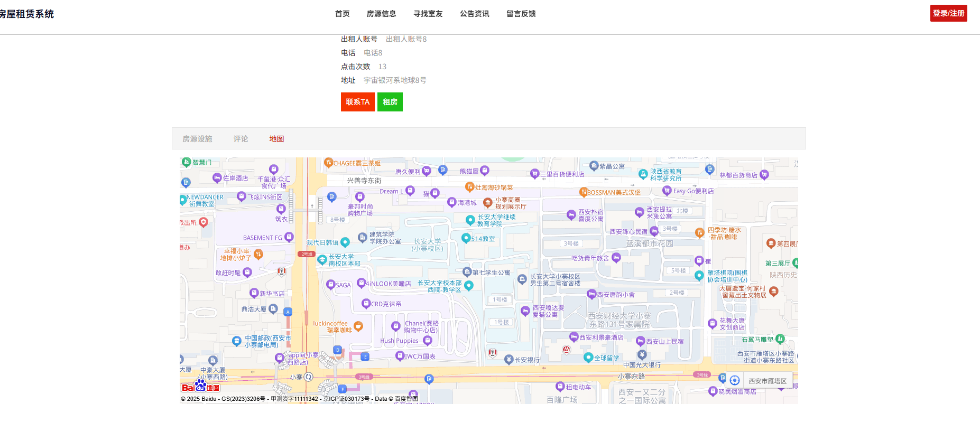This screenshot has height=432, width=980.
Task: Click the 幸福小串 restaurant marker
Action: (x=258, y=255)
